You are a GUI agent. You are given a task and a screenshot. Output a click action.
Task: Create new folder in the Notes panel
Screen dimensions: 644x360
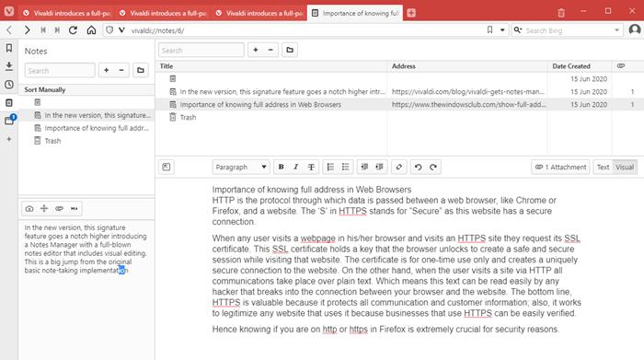[141, 70]
